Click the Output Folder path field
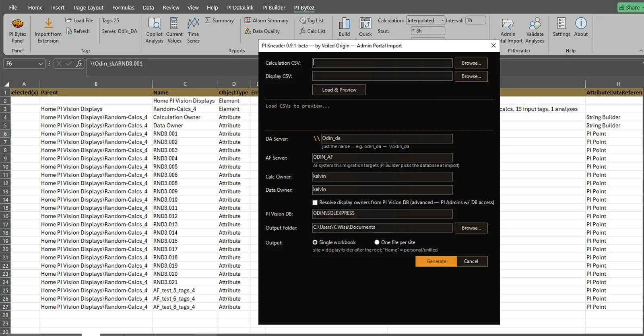Image resolution: width=644 pixels, height=336 pixels. [x=382, y=228]
